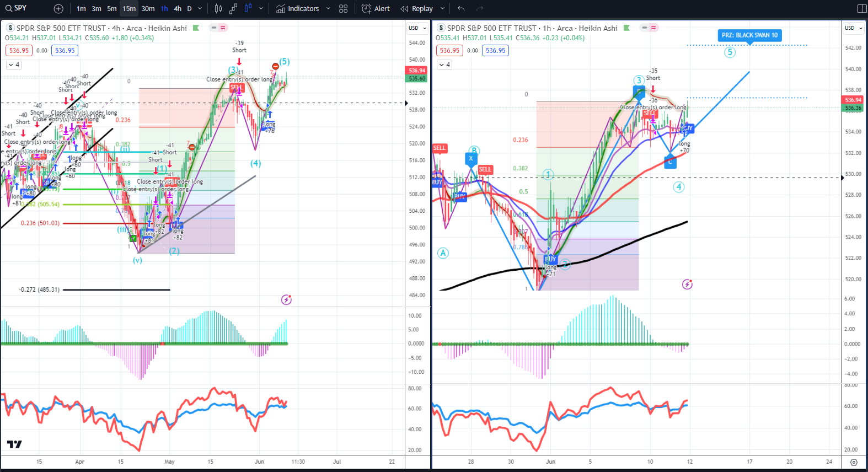
Task: Expand the favorite indicators dropdown arrow
Action: coord(328,9)
